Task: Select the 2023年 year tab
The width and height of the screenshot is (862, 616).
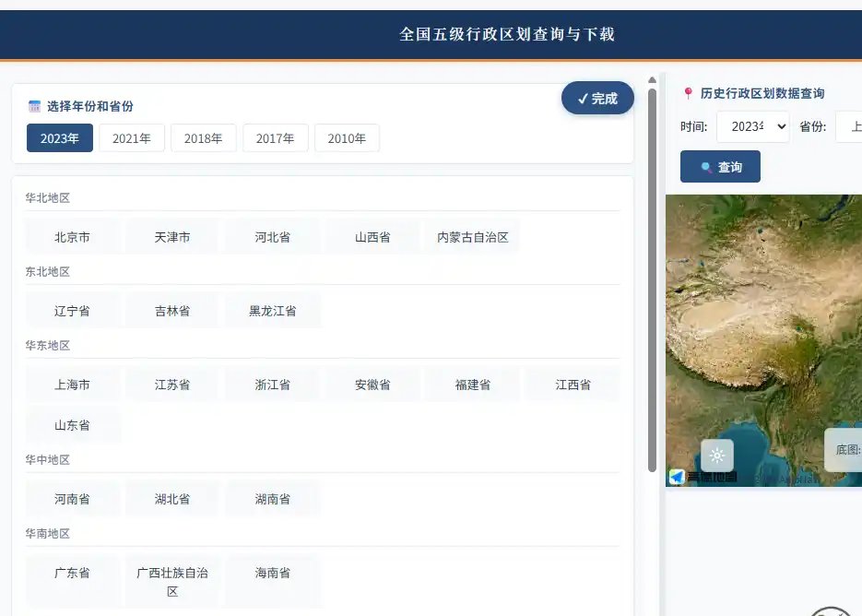Action: point(59,138)
